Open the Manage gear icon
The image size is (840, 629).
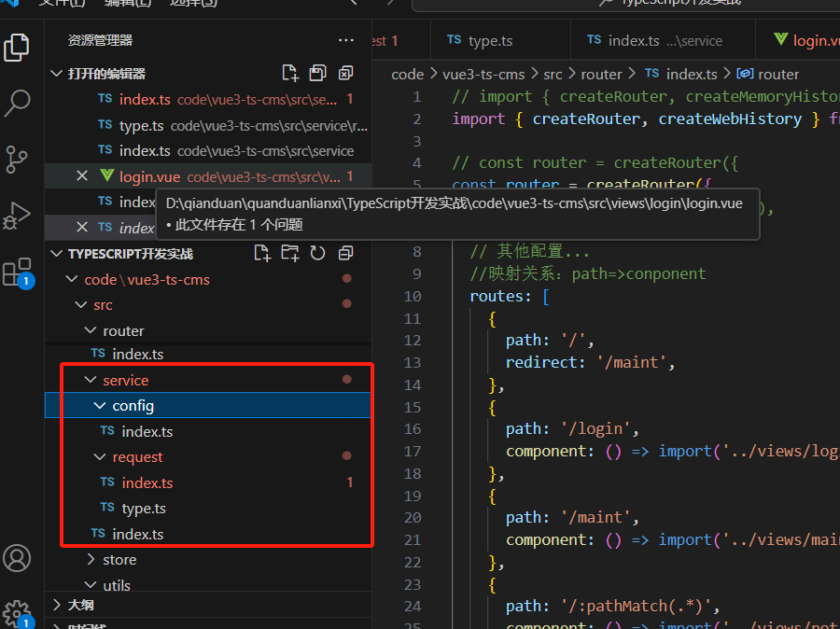(x=18, y=614)
